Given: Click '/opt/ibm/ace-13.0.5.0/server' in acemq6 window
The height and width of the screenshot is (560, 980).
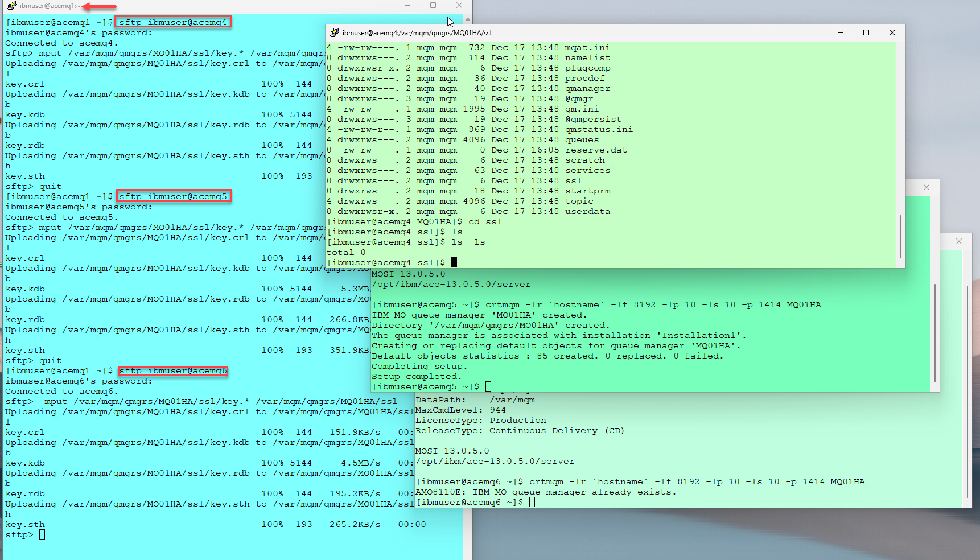Looking at the screenshot, I should (495, 461).
